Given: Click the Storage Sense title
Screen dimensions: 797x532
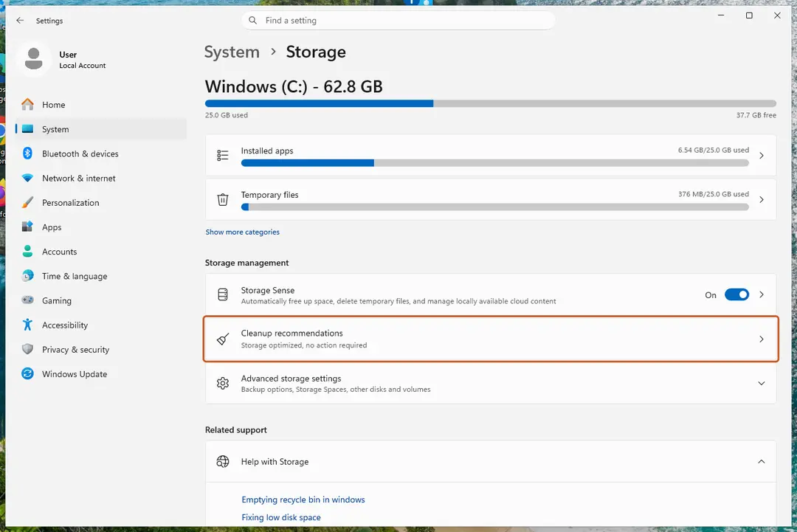Looking at the screenshot, I should pos(267,290).
